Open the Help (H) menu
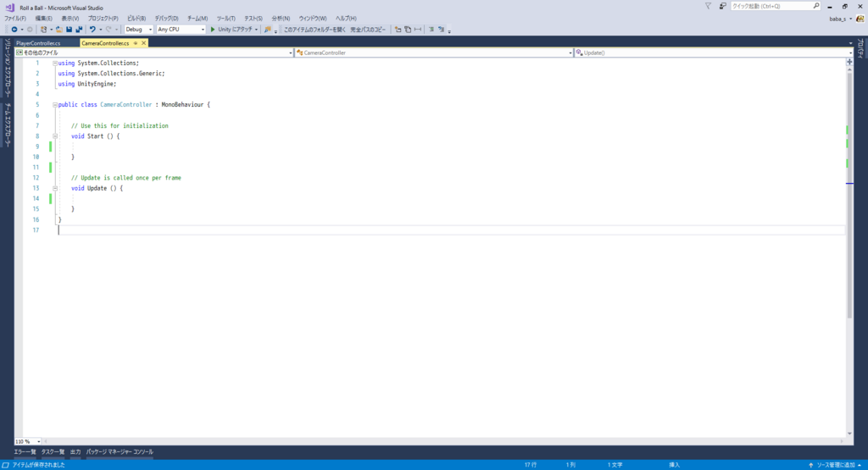Image resolution: width=868 pixels, height=470 pixels. point(346,19)
